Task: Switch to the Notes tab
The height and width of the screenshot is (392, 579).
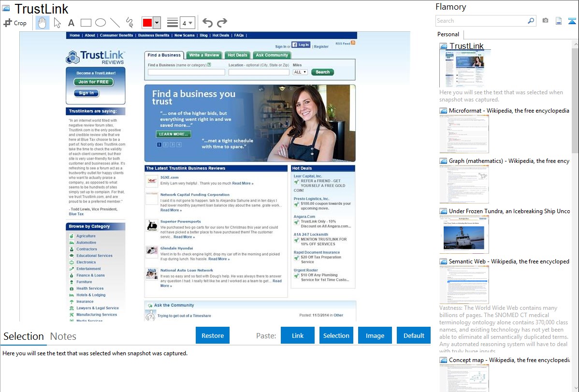Action: pos(63,336)
